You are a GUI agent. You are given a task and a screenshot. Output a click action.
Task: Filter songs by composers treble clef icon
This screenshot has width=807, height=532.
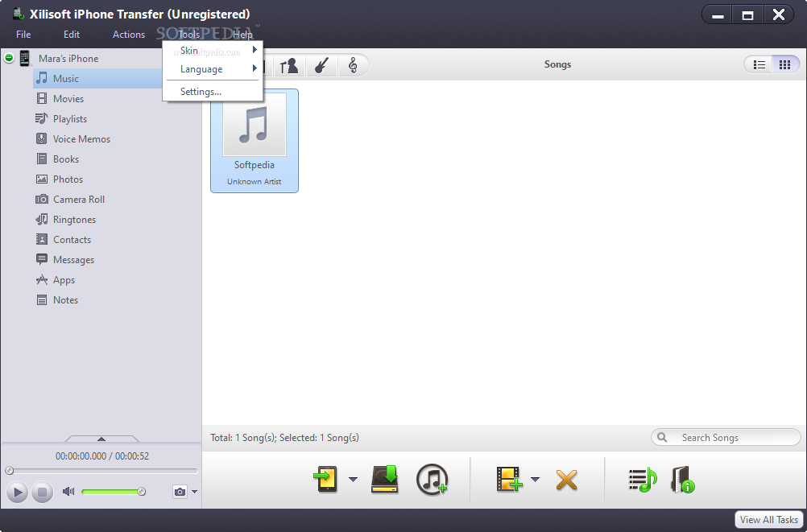coord(353,65)
